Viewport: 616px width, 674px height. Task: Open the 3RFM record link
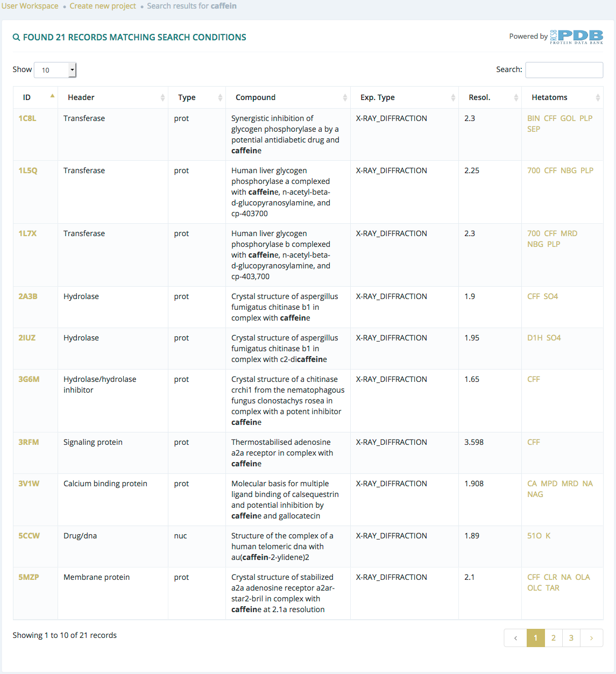(29, 442)
